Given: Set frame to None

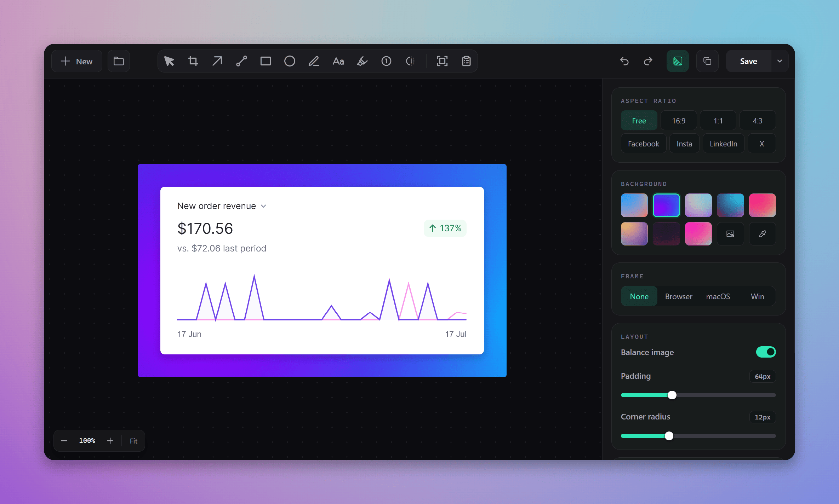Looking at the screenshot, I should click(x=639, y=296).
